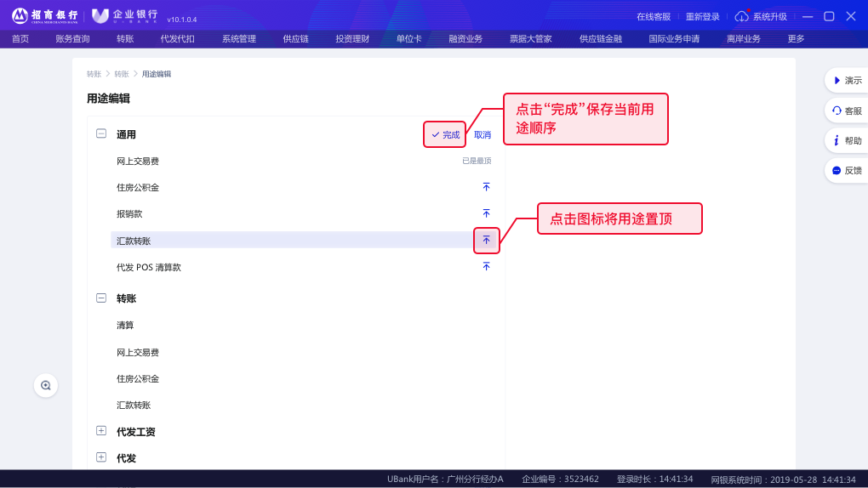The height and width of the screenshot is (488, 868).
Task: Select 清算 item under 转账
Action: (x=125, y=326)
